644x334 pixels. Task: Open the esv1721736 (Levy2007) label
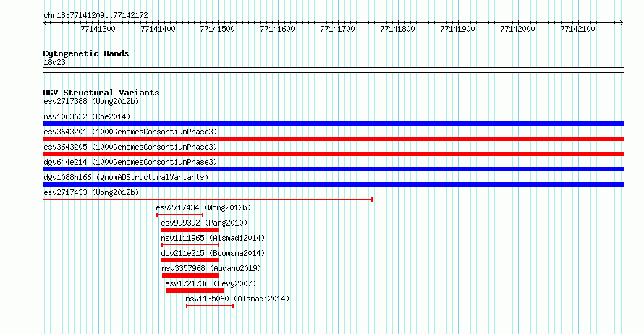coord(211,283)
